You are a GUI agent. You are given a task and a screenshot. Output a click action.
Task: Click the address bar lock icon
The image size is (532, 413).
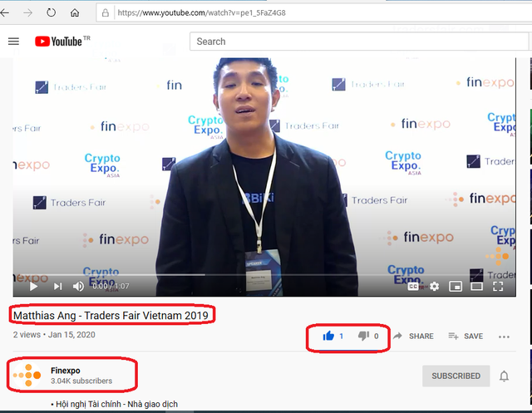pos(106,13)
